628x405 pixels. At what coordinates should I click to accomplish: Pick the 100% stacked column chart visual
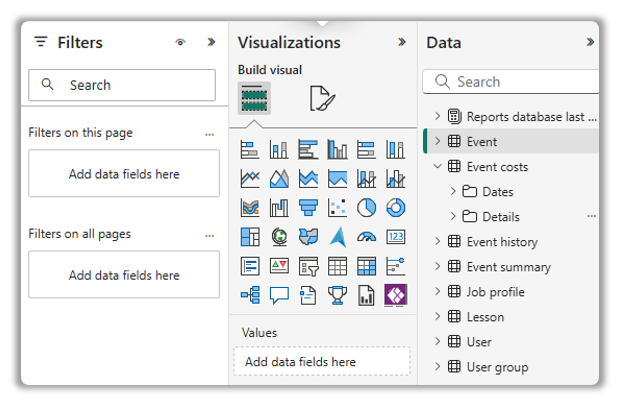pos(395,149)
